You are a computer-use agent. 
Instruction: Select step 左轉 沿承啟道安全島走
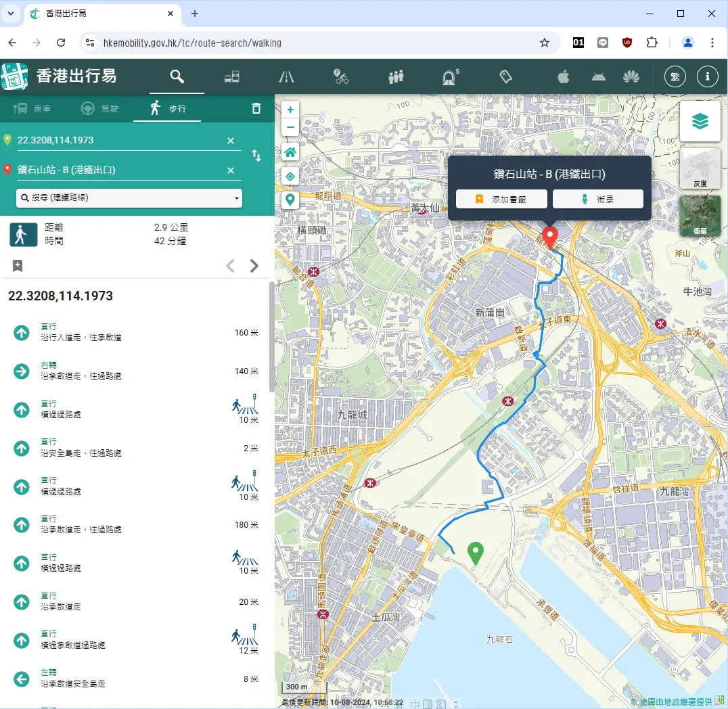coord(135,679)
